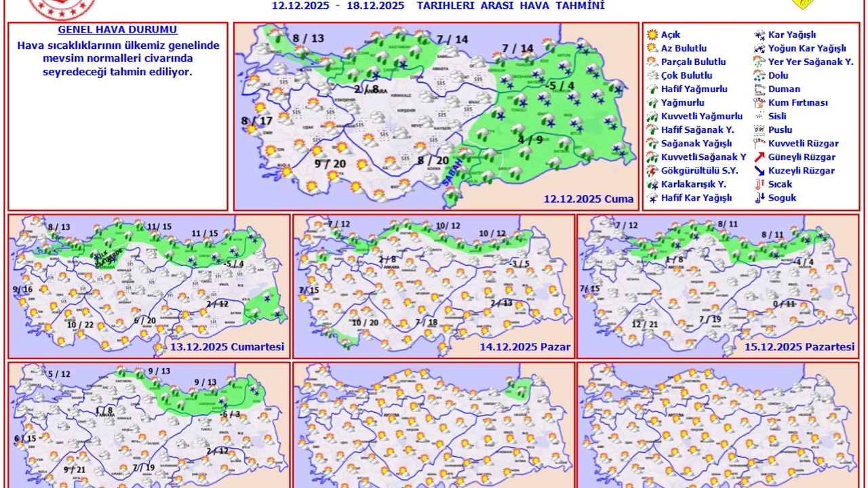
Task: Click the Kum Fırtınası legend icon
Action: click(x=759, y=102)
